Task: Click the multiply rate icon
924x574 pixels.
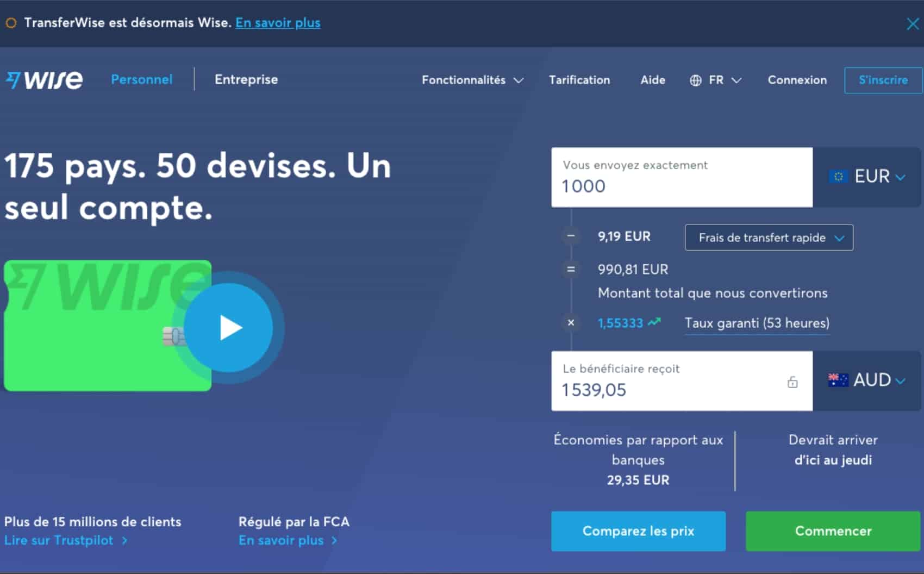Action: pyautogui.click(x=571, y=322)
